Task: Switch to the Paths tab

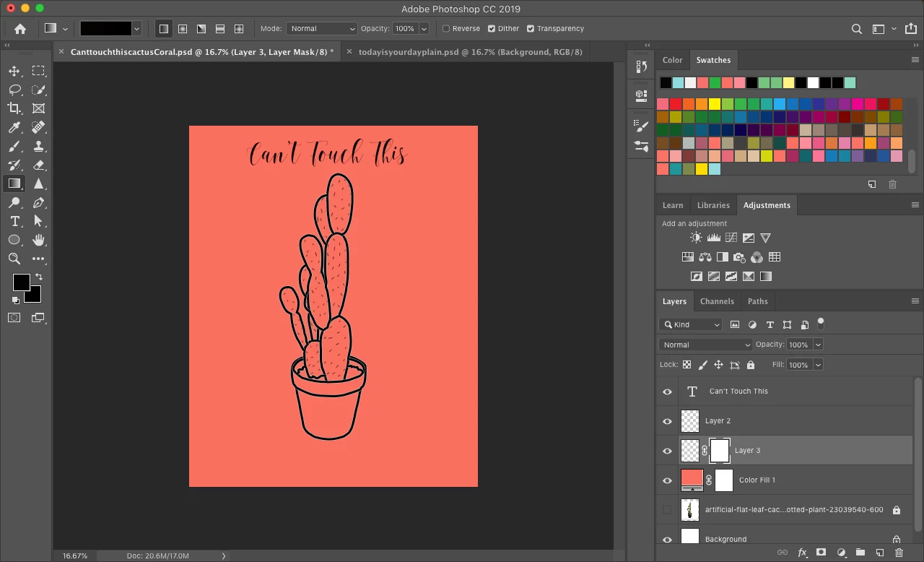Action: (757, 301)
